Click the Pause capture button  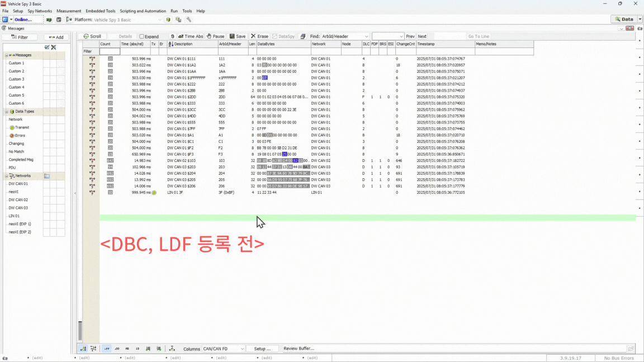click(x=215, y=36)
